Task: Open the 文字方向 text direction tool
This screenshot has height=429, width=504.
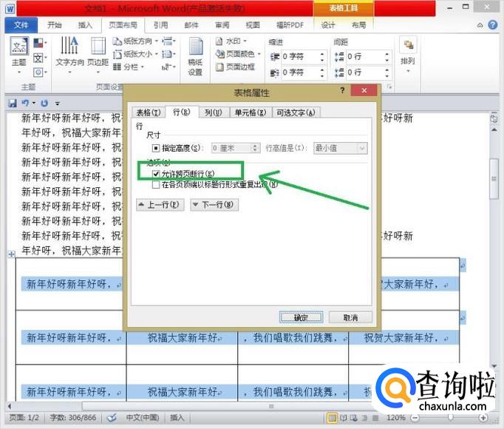Action: coord(69,54)
